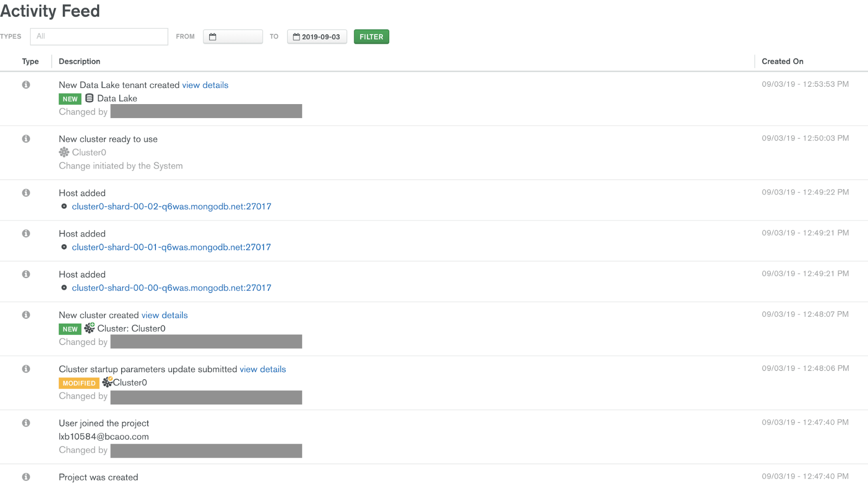Click the Created On column header
Image resolution: width=868 pixels, height=492 pixels.
pyautogui.click(x=782, y=62)
